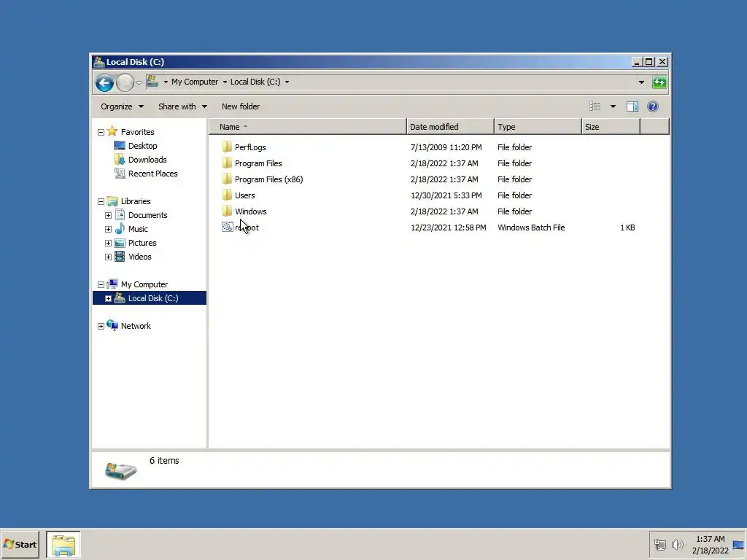The height and width of the screenshot is (560, 747).
Task: Open the Pictures library
Action: 142,242
